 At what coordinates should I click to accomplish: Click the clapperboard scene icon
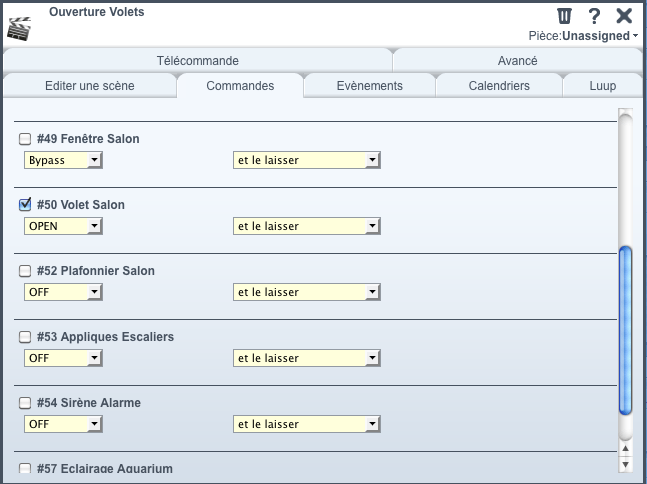(19, 28)
